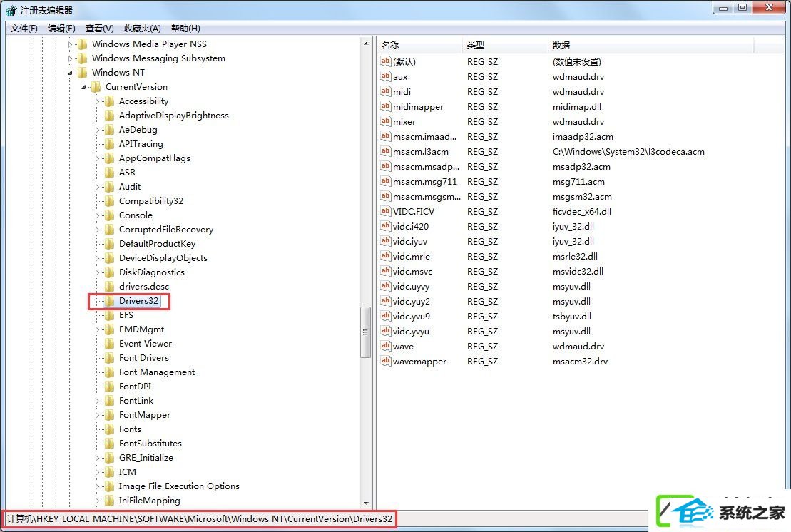Click the Windows NT folder icon
This screenshot has width=791, height=532.
coord(82,73)
